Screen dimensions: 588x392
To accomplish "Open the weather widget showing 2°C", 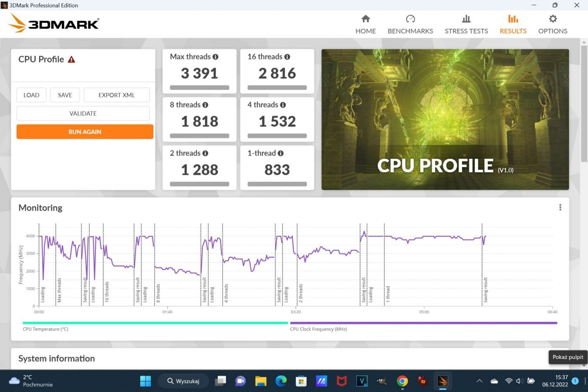I will 30,381.
